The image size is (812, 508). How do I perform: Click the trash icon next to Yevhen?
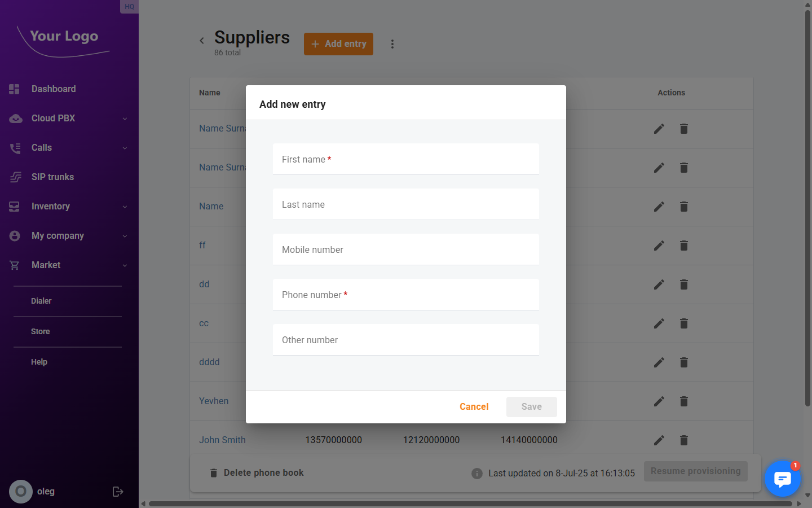683,401
